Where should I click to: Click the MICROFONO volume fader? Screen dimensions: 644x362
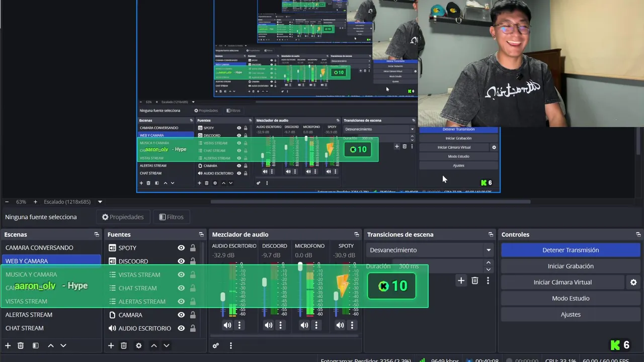300,266
